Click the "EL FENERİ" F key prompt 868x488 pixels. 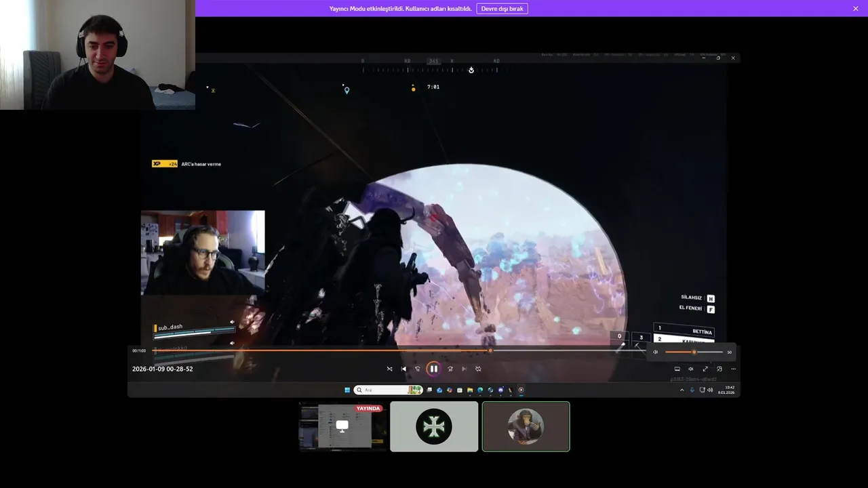[697, 309]
